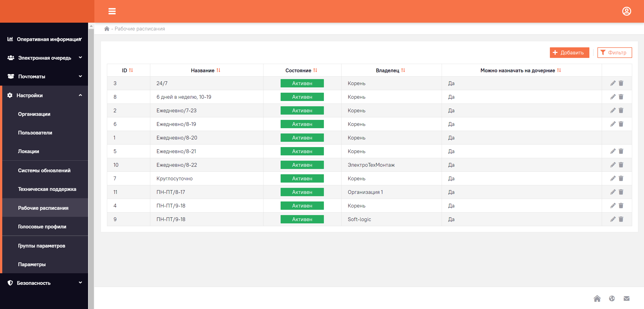Edit the Ежедневно/8-19 schedule
The image size is (644, 309).
613,124
